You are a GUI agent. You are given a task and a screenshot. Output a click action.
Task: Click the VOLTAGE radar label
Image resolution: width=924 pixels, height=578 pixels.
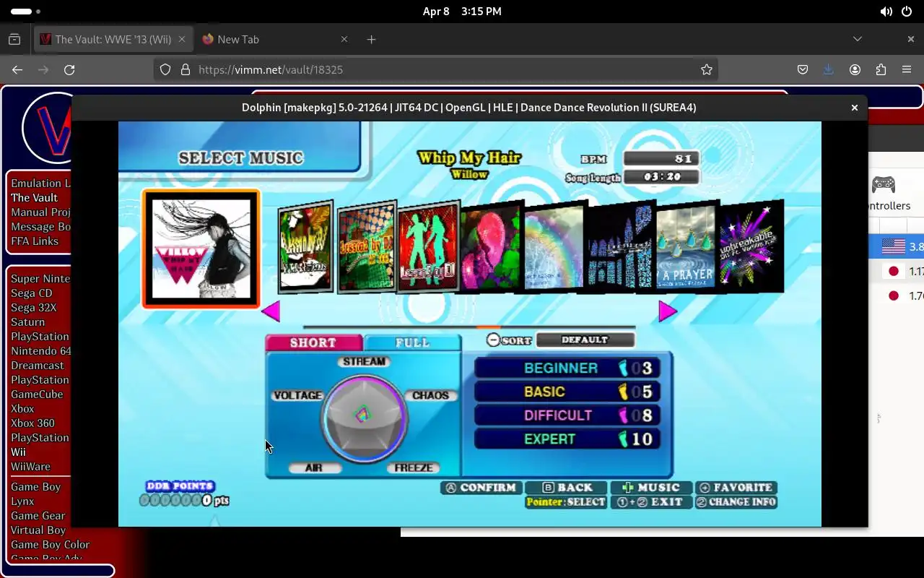point(297,395)
